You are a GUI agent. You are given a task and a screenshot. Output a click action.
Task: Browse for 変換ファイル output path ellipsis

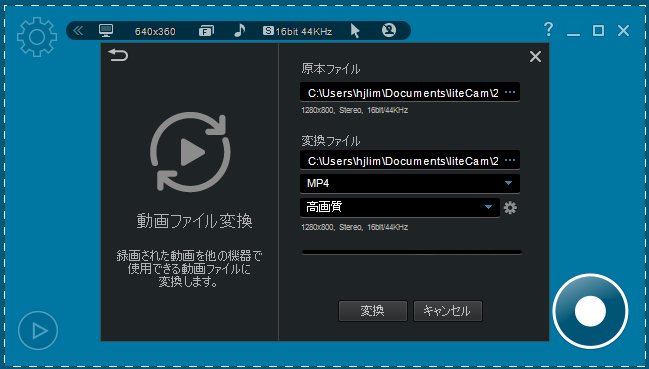point(510,160)
